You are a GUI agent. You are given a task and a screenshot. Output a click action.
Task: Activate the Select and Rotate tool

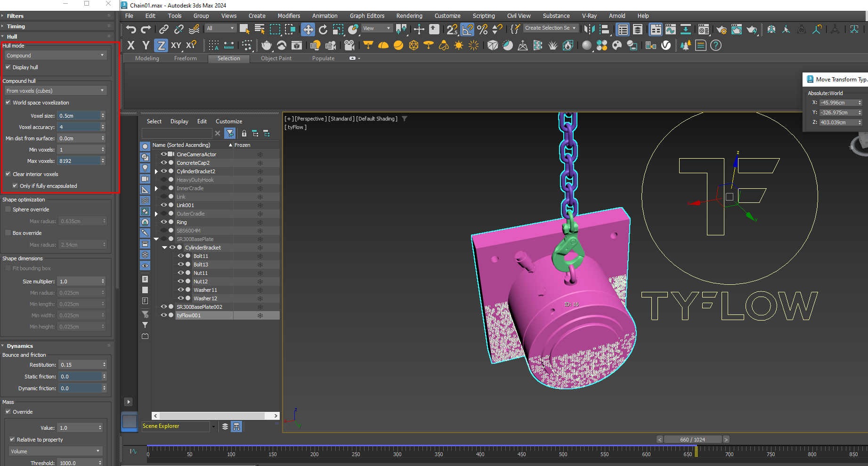pyautogui.click(x=323, y=30)
